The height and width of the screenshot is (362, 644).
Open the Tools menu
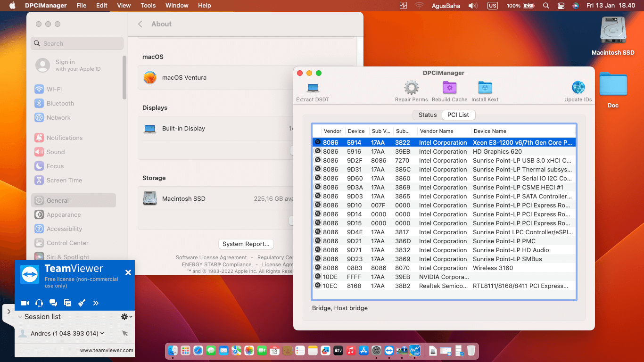(x=148, y=6)
